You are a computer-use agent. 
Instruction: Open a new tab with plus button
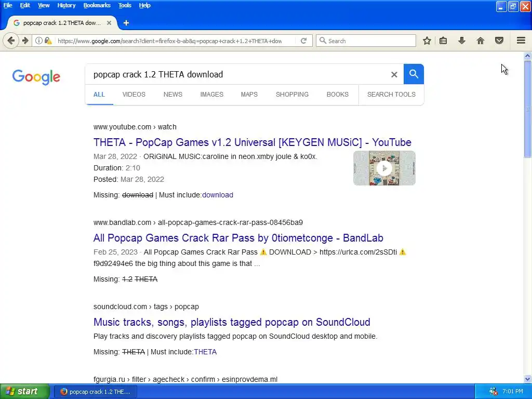[x=126, y=23]
